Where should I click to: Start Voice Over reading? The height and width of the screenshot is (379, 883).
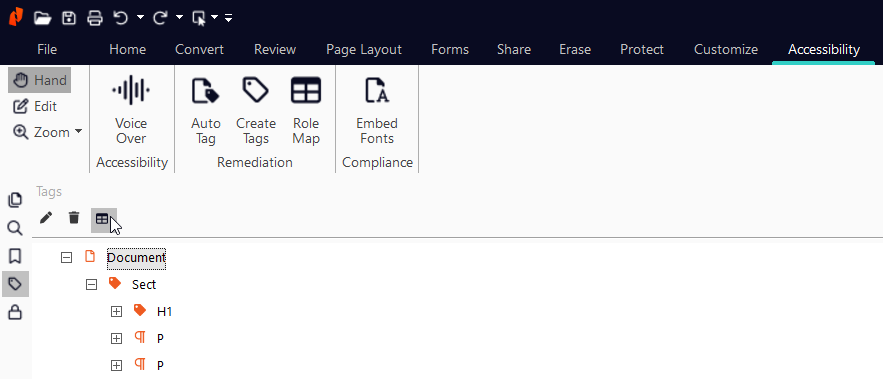coord(131,110)
